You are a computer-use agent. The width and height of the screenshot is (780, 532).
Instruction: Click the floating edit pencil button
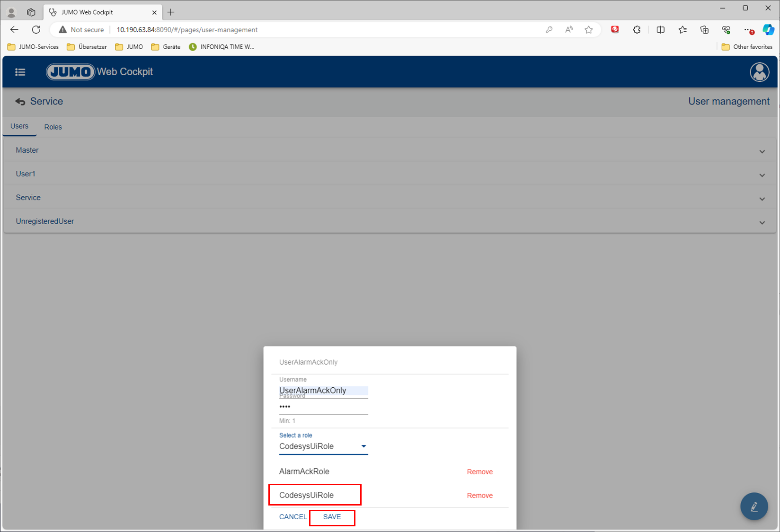pyautogui.click(x=754, y=506)
